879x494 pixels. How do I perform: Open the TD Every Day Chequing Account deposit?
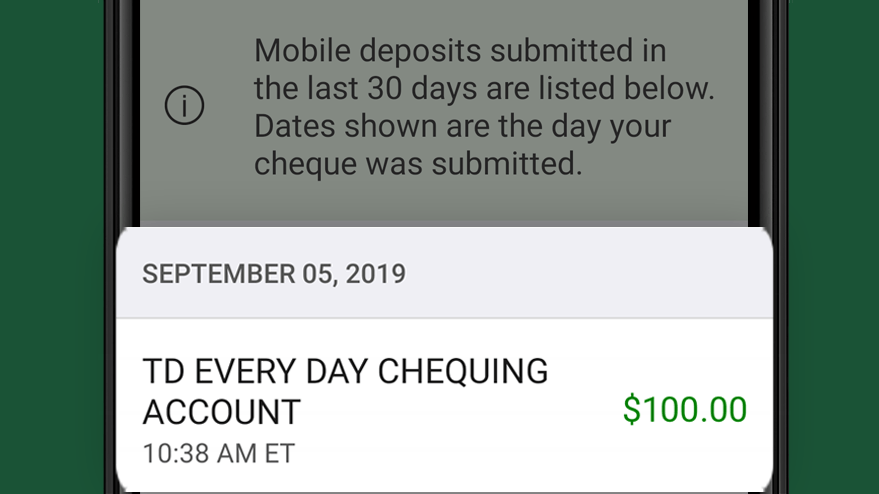(444, 406)
